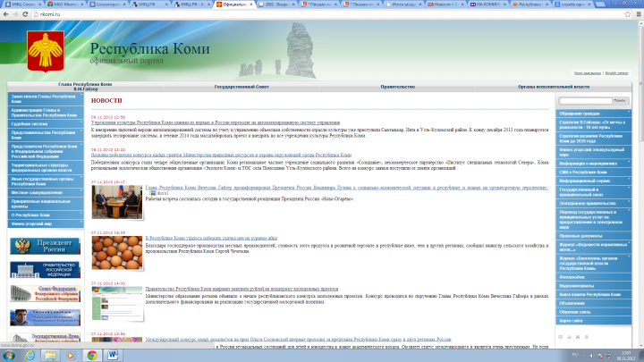Click the 'Поиск' search button
This screenshot has height=362, width=644.
tap(620, 100)
